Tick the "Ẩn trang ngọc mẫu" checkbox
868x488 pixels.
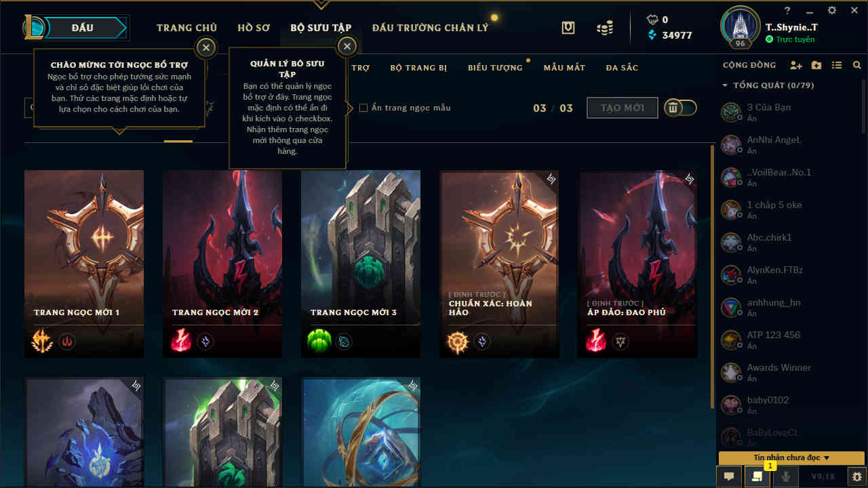point(363,108)
